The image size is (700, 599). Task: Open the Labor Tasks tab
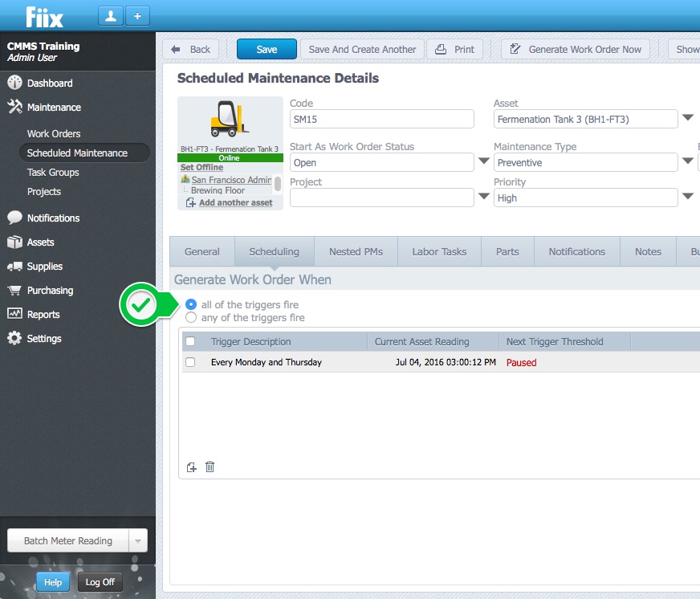coord(439,251)
